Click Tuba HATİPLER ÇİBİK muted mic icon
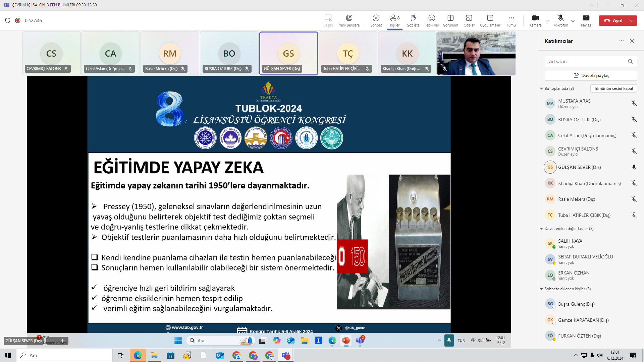Image resolution: width=644 pixels, height=362 pixels. [634, 215]
